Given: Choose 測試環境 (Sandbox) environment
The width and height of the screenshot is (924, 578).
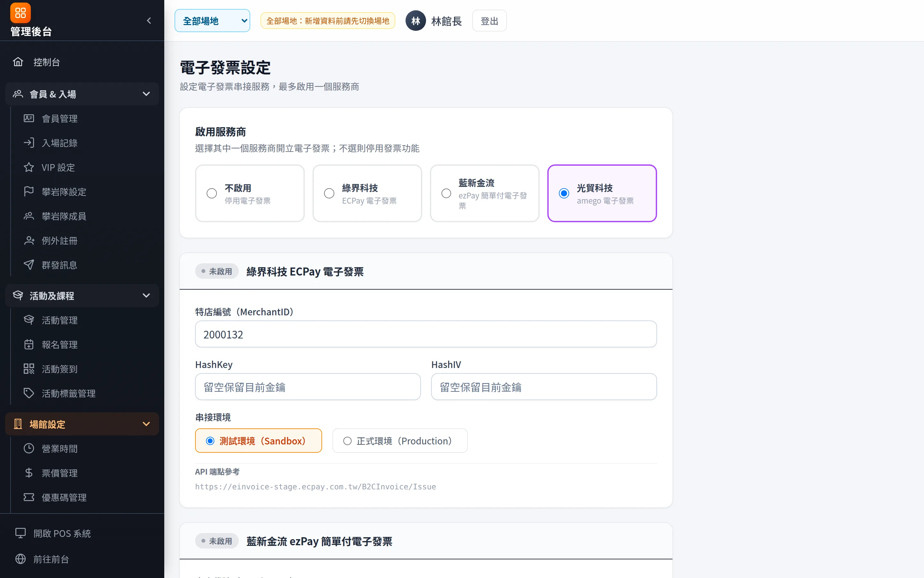Looking at the screenshot, I should coord(259,441).
